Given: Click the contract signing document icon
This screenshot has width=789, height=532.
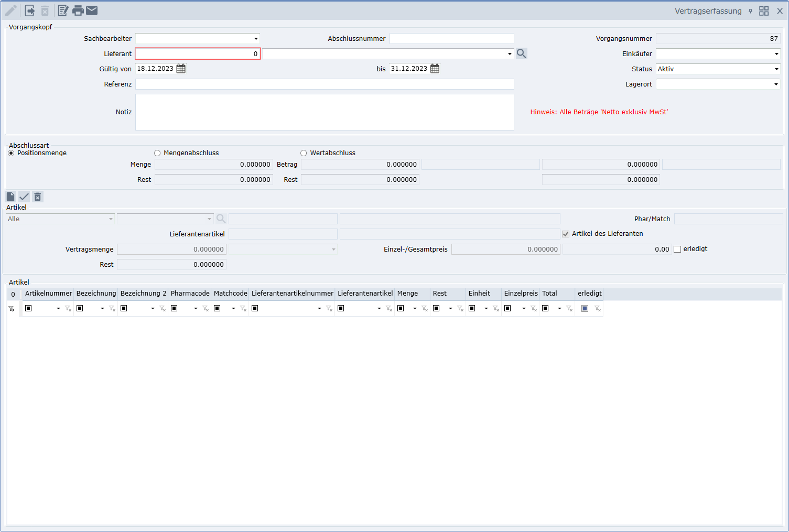Looking at the screenshot, I should [x=63, y=10].
